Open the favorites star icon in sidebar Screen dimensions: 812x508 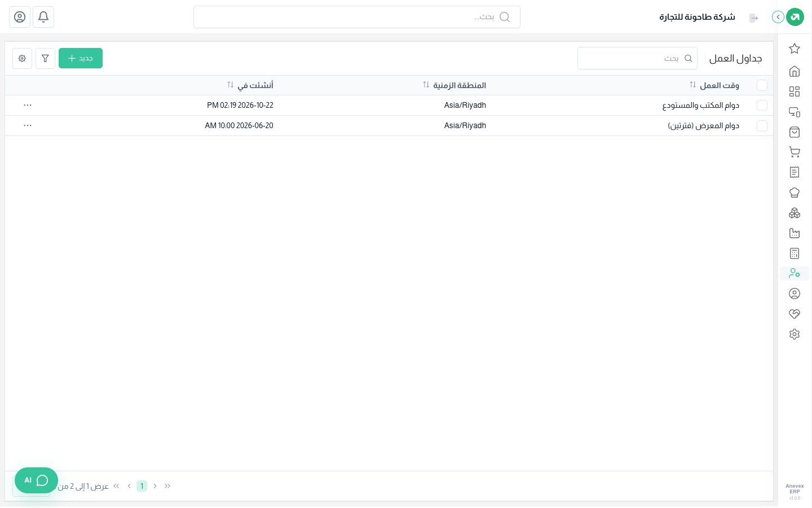795,49
